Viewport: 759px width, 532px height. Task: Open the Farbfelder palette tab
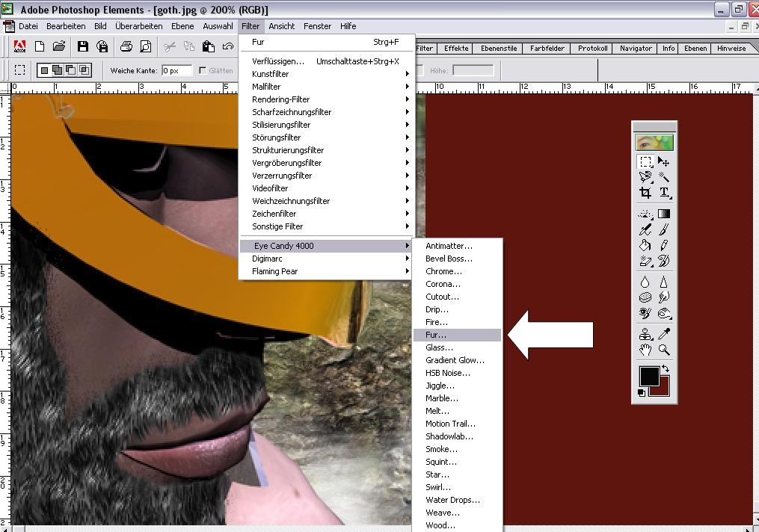[x=547, y=49]
